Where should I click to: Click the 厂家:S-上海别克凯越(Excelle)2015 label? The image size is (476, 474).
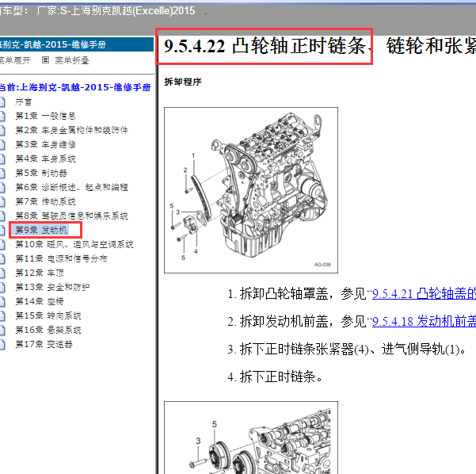(116, 11)
